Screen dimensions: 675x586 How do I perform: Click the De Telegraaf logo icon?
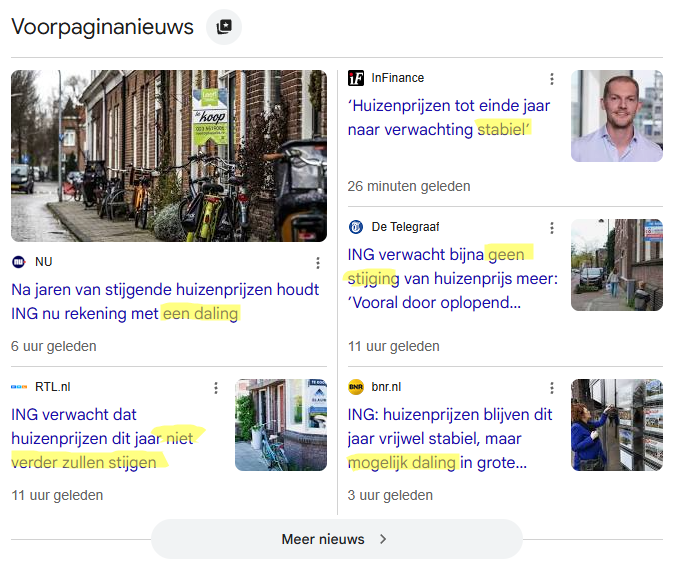[356, 227]
